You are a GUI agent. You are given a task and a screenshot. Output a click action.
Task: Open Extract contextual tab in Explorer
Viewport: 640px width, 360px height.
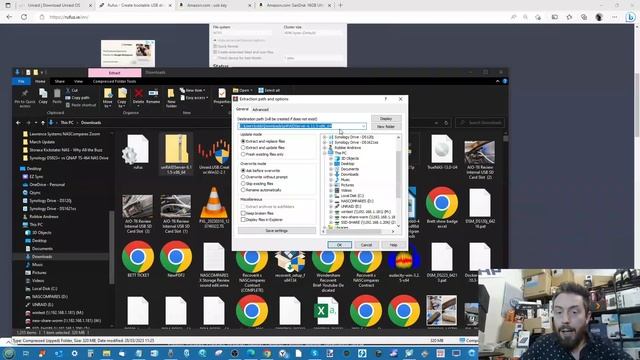[115, 73]
